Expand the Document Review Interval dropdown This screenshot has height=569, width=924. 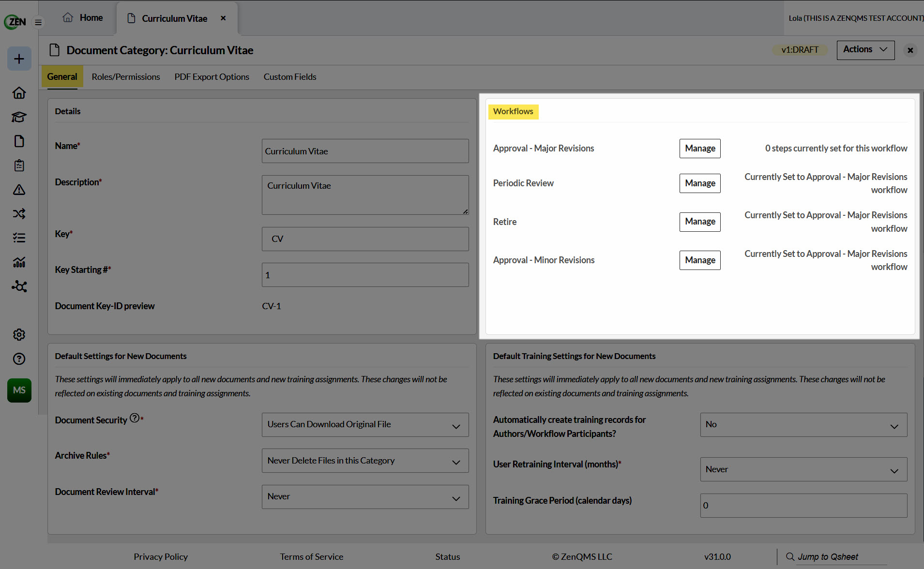click(x=365, y=497)
